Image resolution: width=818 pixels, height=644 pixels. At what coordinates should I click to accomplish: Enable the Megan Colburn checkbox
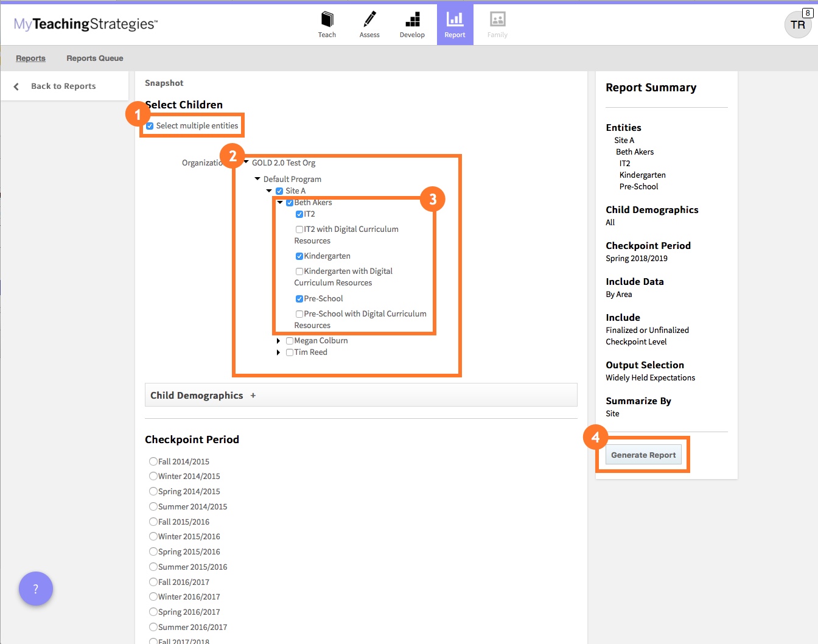pos(289,340)
